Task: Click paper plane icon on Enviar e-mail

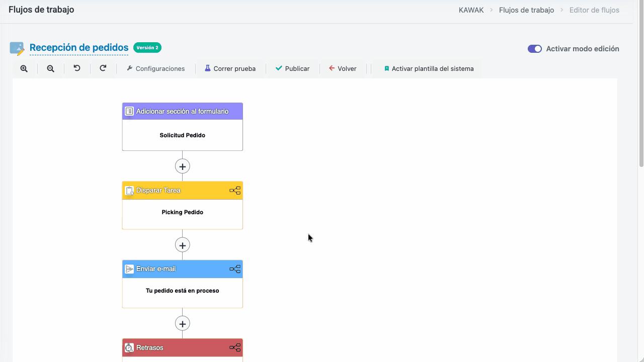Action: [129, 269]
